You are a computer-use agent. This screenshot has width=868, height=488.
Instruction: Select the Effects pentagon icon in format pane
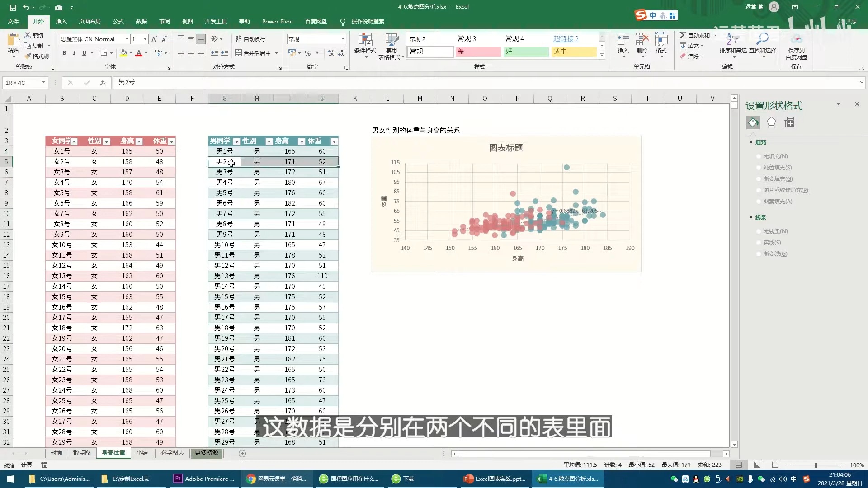[771, 122]
